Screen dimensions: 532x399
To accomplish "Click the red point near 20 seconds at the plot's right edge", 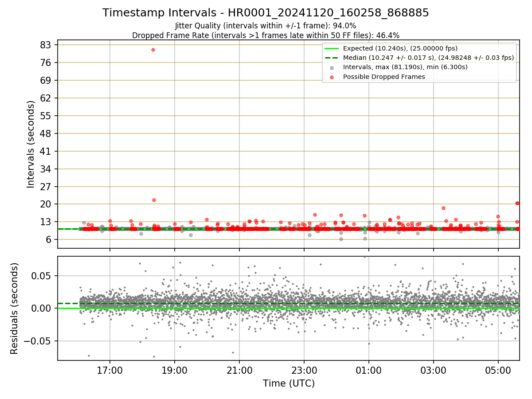I will [517, 203].
